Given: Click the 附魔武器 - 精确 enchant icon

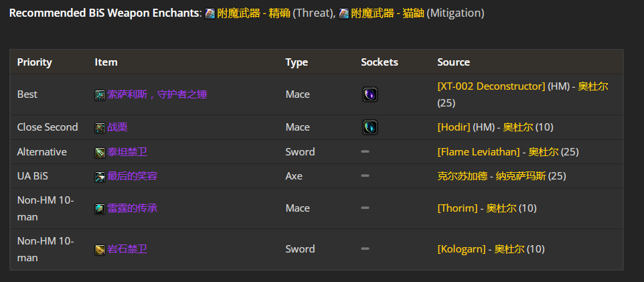Looking at the screenshot, I should pos(210,13).
